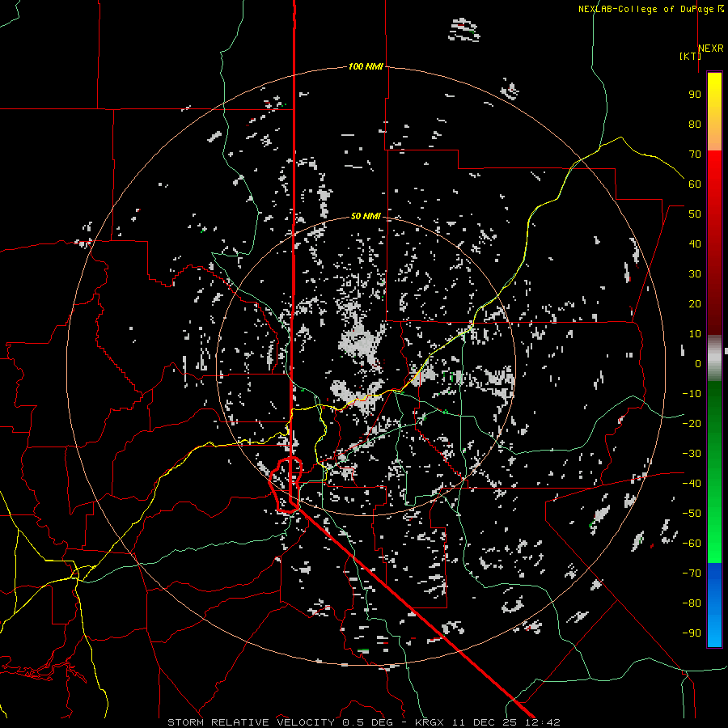
Task: Select the 70 knot scale label
Action: (x=695, y=154)
